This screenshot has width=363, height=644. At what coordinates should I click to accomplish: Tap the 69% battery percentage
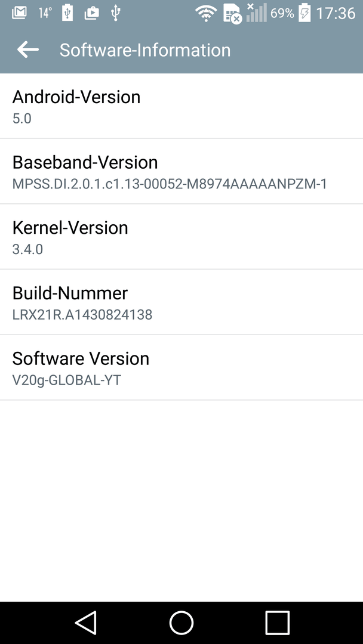282,13
